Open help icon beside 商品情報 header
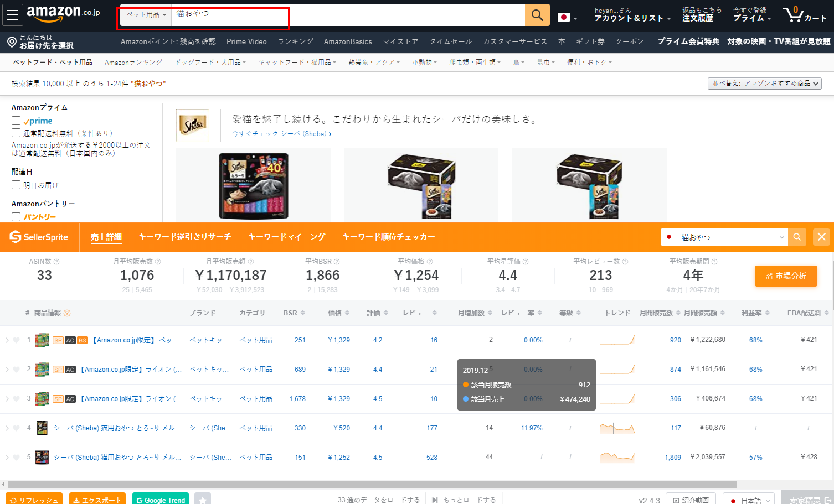 67,313
